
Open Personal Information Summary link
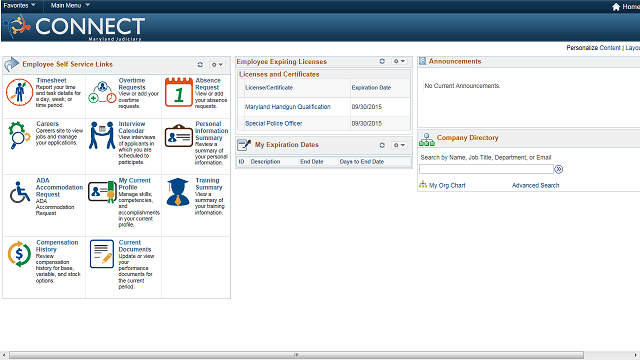coord(211,131)
